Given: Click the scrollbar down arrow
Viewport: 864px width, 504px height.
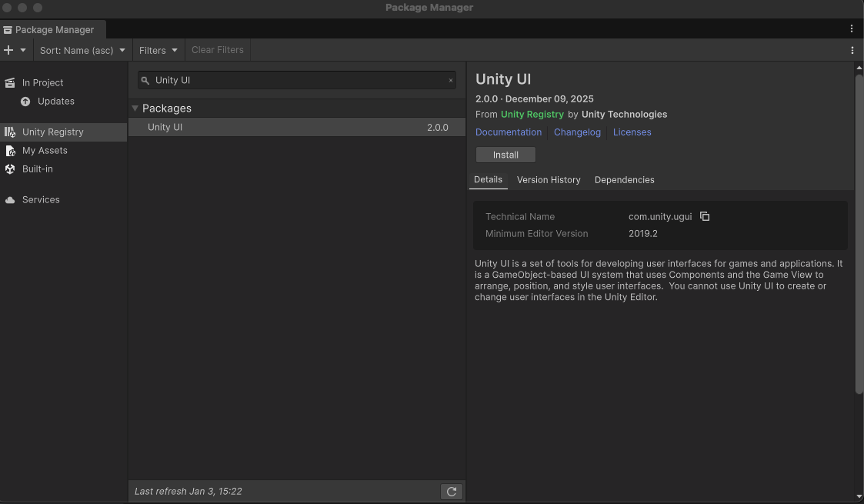Looking at the screenshot, I should tap(859, 497).
